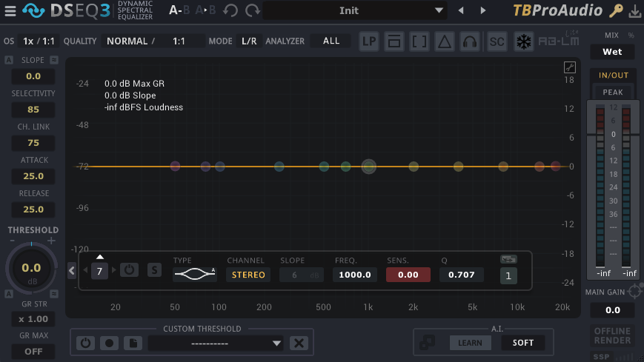Redo the last change
The width and height of the screenshot is (644, 362).
253,10
